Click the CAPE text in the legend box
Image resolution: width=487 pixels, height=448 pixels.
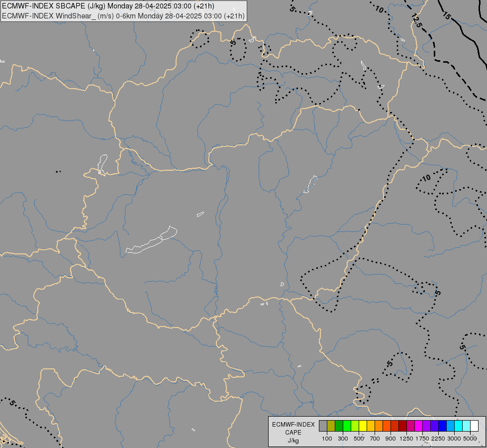coord(293,433)
